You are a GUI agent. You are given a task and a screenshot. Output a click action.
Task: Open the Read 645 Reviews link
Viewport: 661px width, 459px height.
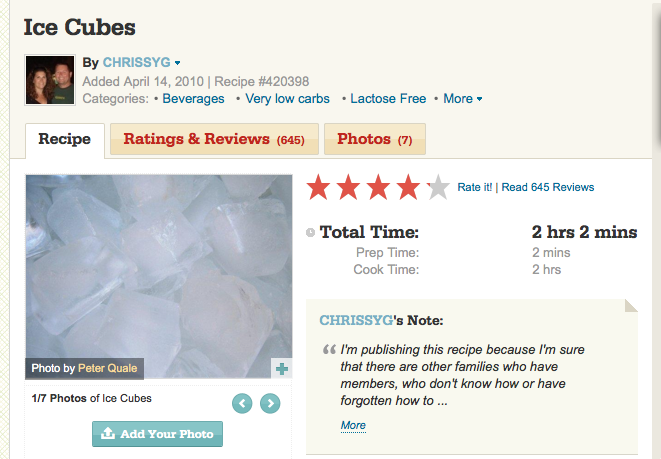pyautogui.click(x=548, y=187)
